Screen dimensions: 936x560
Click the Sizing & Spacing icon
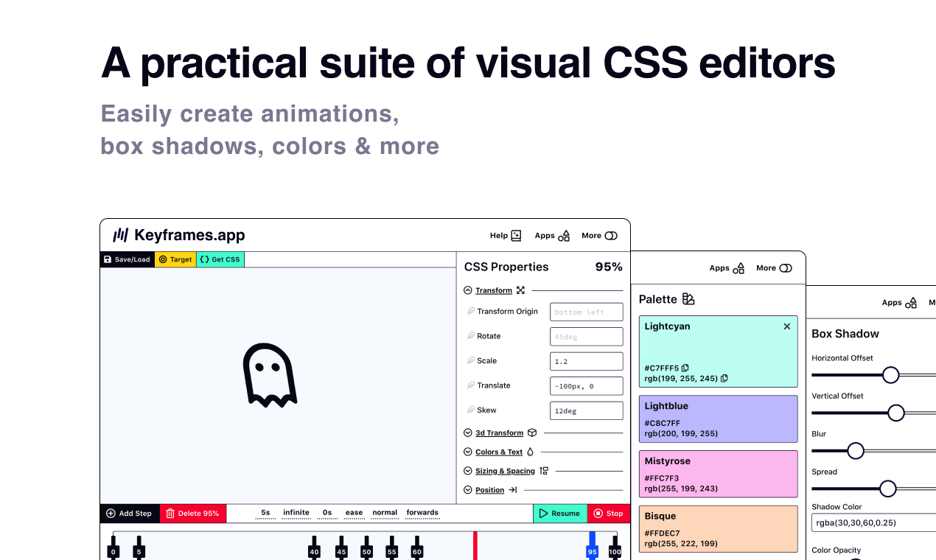[544, 471]
